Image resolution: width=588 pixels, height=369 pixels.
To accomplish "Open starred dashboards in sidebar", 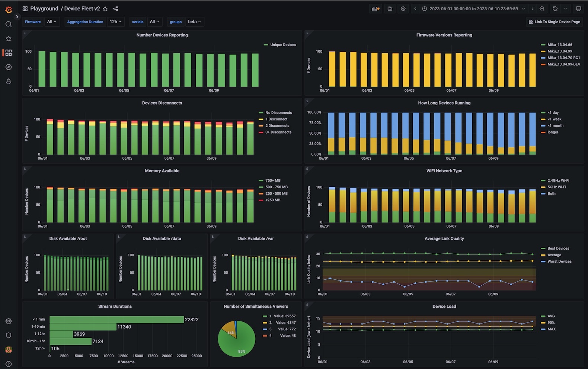I will [9, 39].
